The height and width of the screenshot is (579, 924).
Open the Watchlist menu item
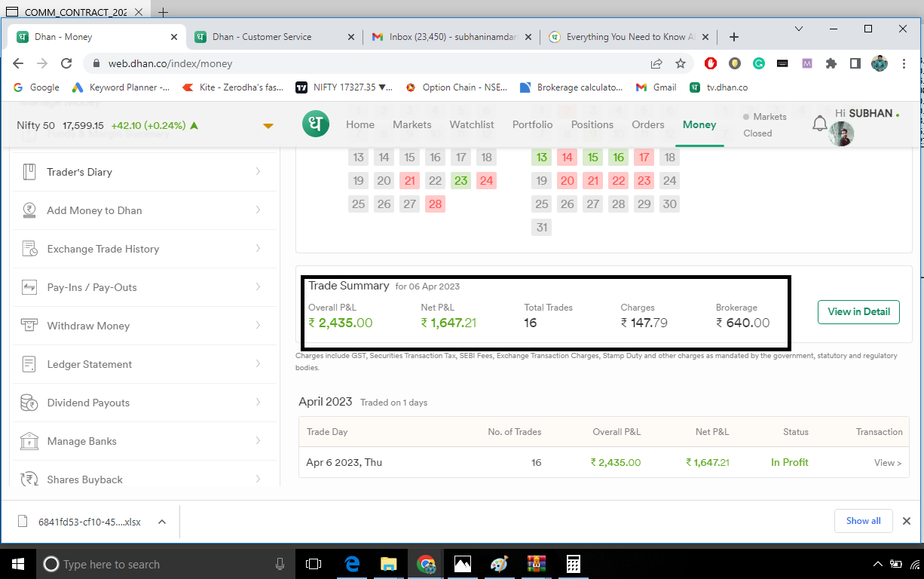pyautogui.click(x=472, y=124)
